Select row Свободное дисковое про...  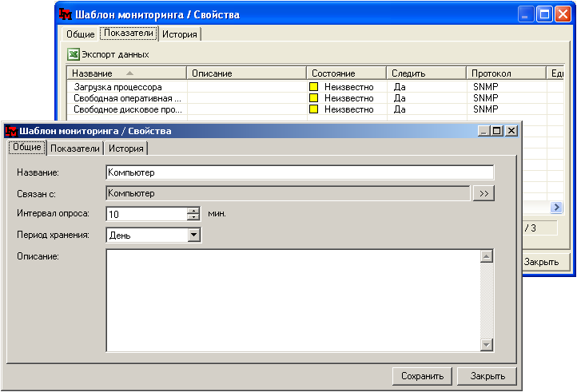pyautogui.click(x=316, y=109)
